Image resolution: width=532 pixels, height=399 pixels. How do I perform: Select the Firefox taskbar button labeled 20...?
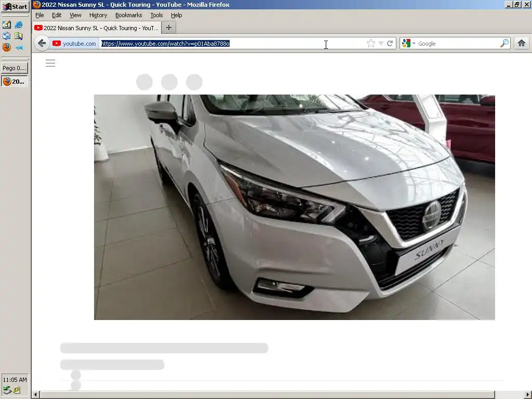15,82
